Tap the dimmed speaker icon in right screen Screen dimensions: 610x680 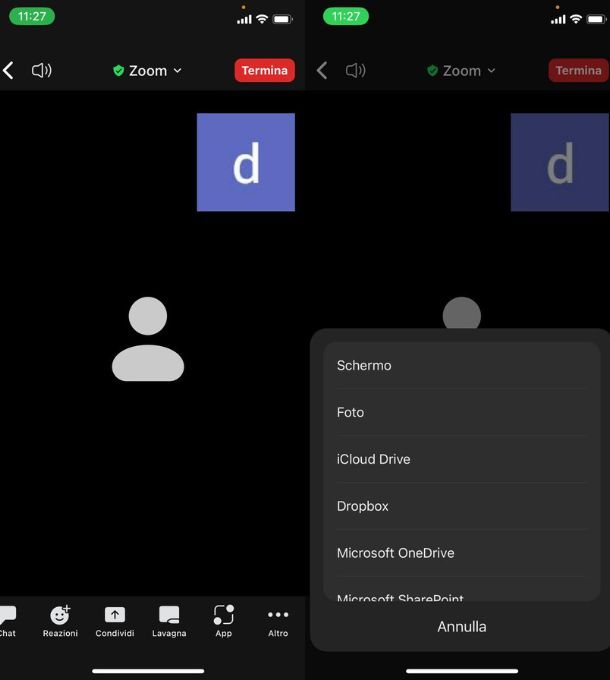coord(356,70)
